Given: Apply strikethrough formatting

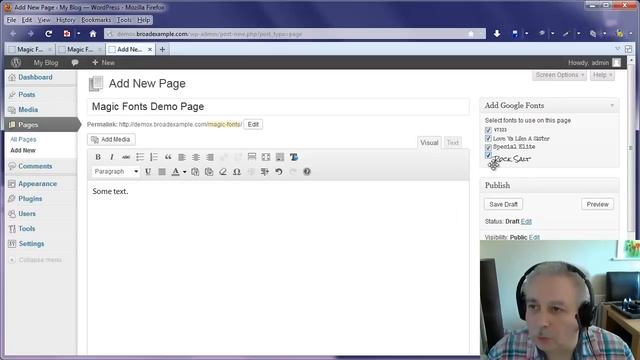Looking at the screenshot, I should [x=126, y=157].
